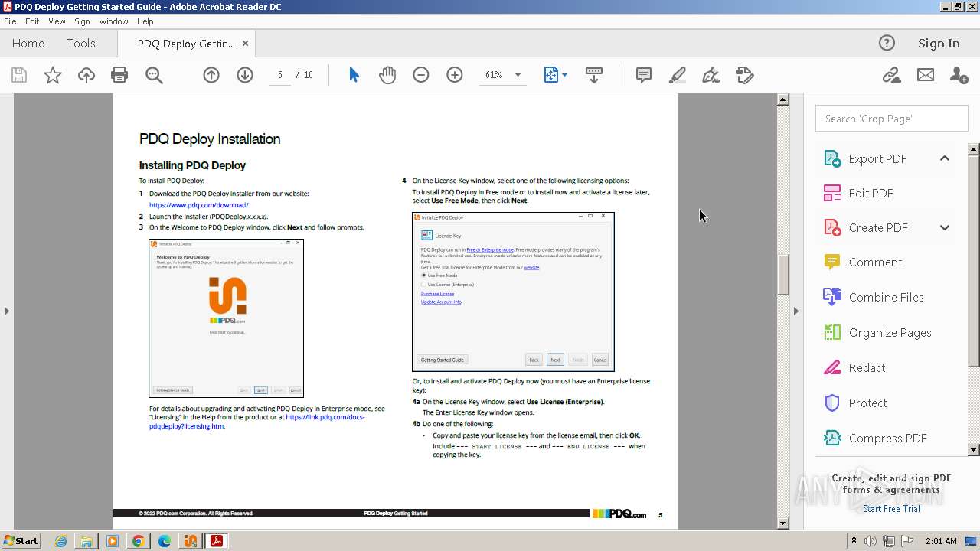Go to the previous page arrow
Image resolution: width=980 pixels, height=551 pixels.
211,75
